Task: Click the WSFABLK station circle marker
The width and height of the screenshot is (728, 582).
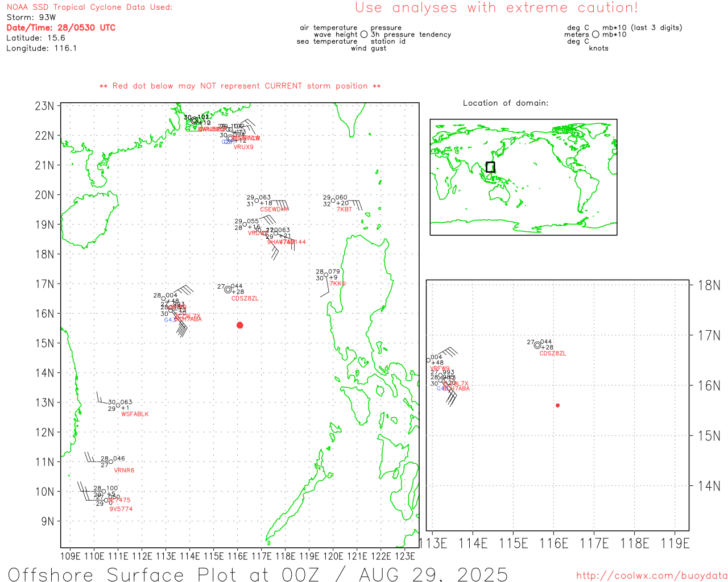Action: pos(118,405)
